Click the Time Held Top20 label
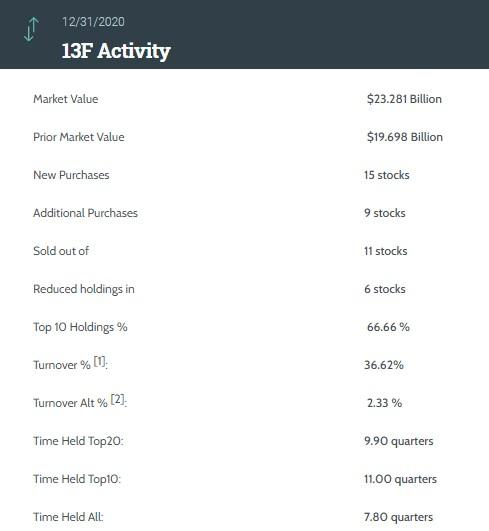This screenshot has width=489, height=531. click(x=78, y=441)
